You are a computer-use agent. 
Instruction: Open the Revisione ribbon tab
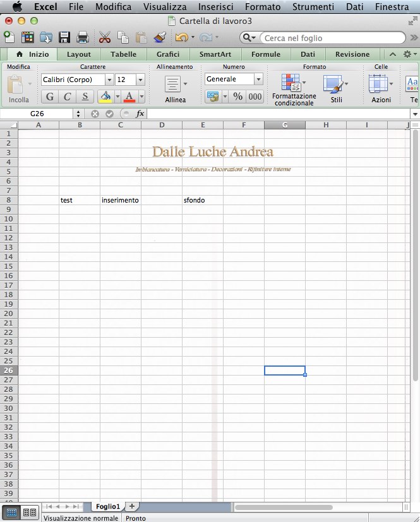(352, 54)
